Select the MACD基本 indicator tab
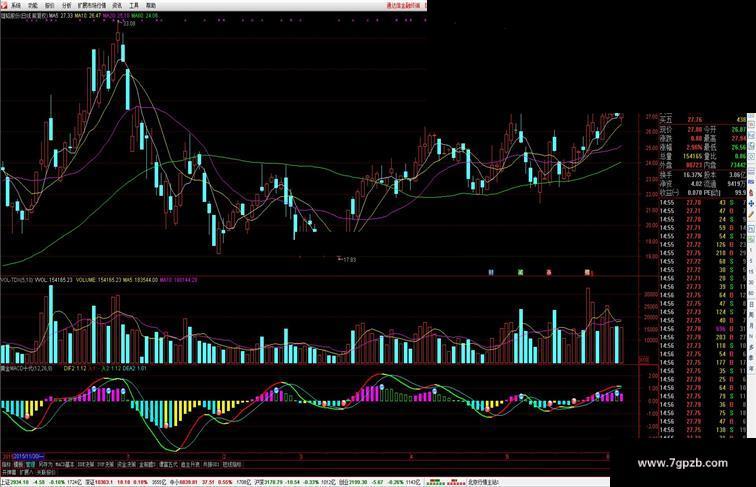Viewport: 756px width, 487px height. (x=65, y=464)
